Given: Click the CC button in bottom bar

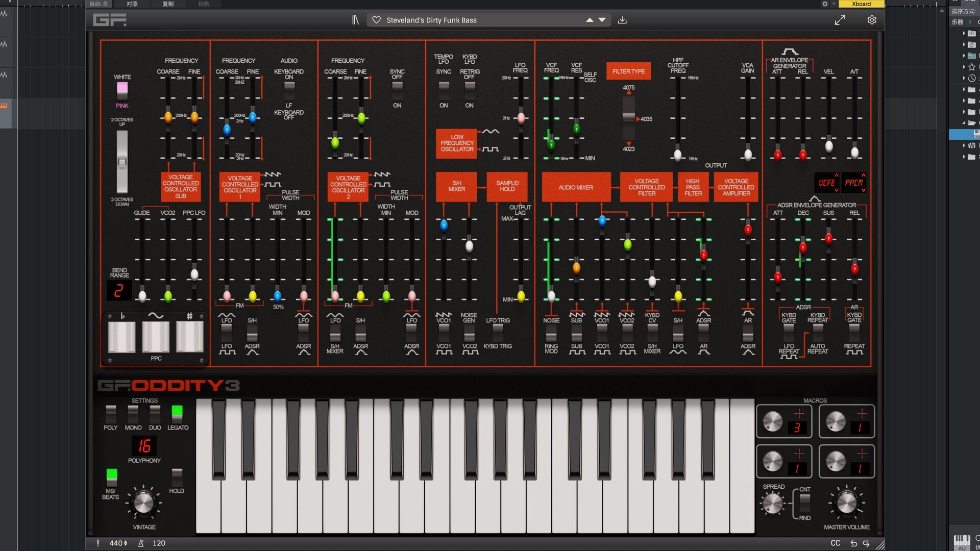Looking at the screenshot, I should coord(835,543).
